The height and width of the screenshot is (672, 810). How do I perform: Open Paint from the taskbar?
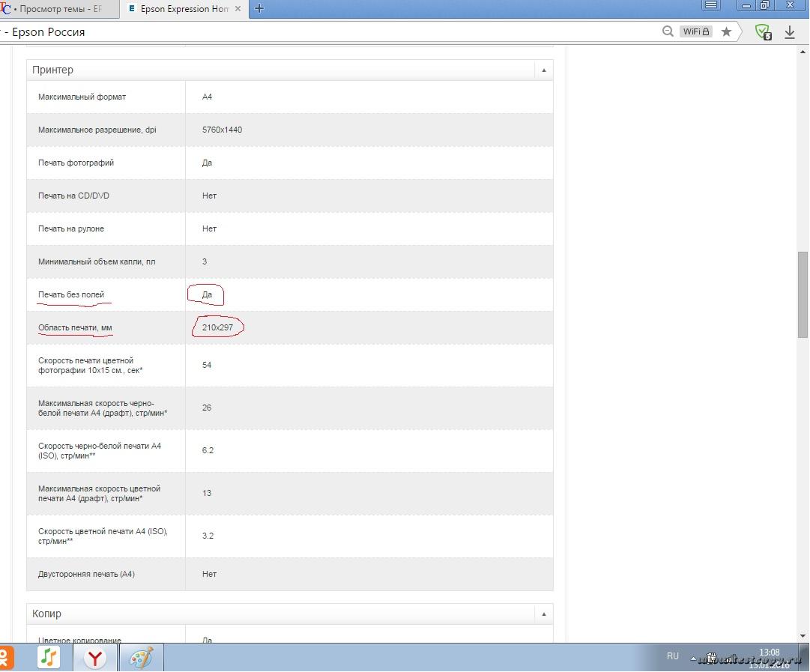[141, 658]
